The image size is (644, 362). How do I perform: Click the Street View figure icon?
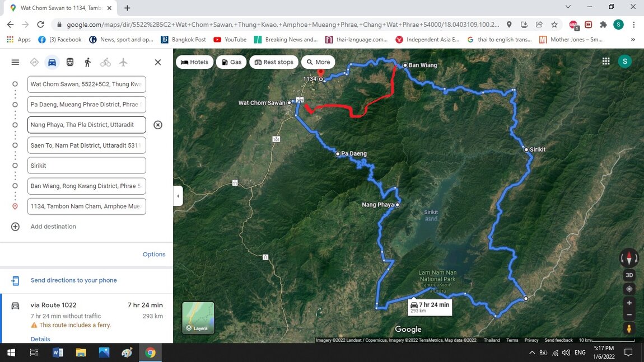coord(628,329)
